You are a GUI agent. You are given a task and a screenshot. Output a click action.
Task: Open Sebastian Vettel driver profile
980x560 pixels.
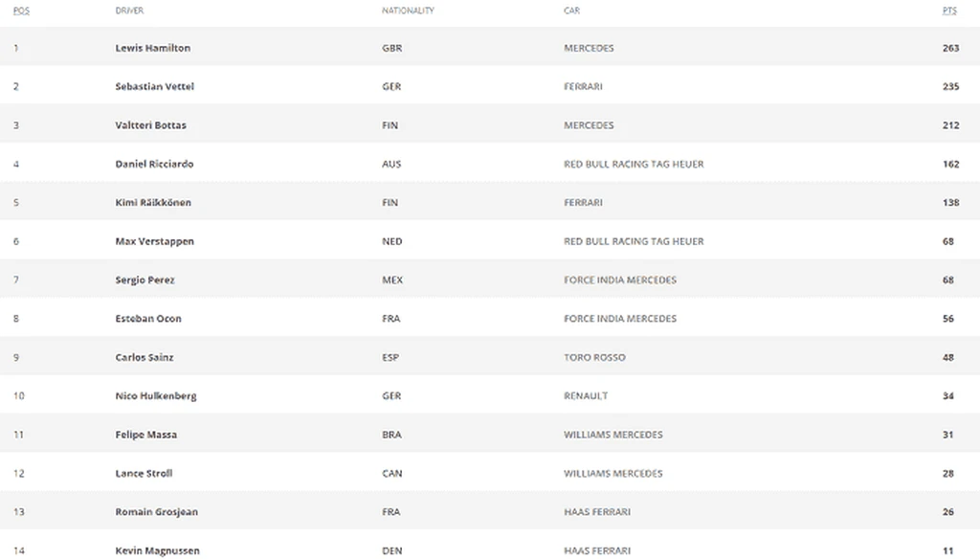click(154, 87)
